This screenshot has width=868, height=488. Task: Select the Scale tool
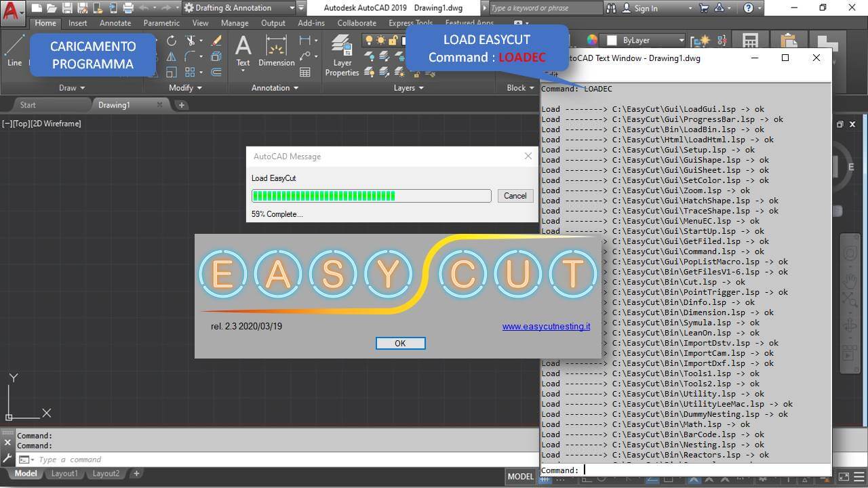172,72
